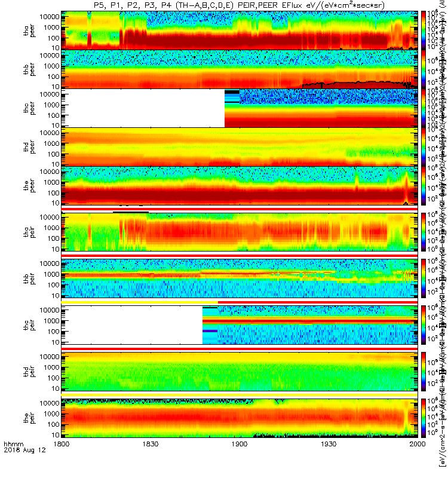Select the "the peir" panel label
Image resolution: width=448 pixels, height=478 pixels.
(x=29, y=418)
